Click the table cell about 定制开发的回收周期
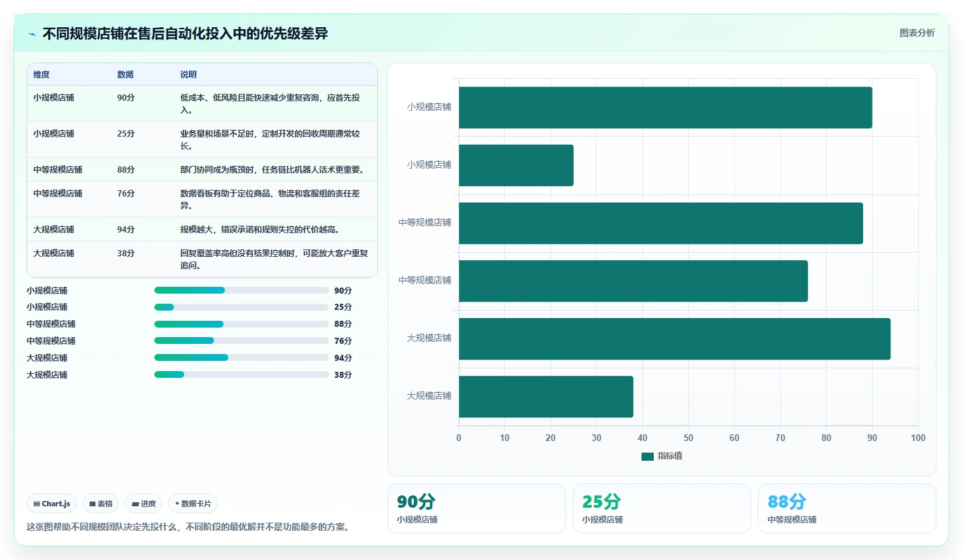The image size is (963, 560). click(x=271, y=139)
